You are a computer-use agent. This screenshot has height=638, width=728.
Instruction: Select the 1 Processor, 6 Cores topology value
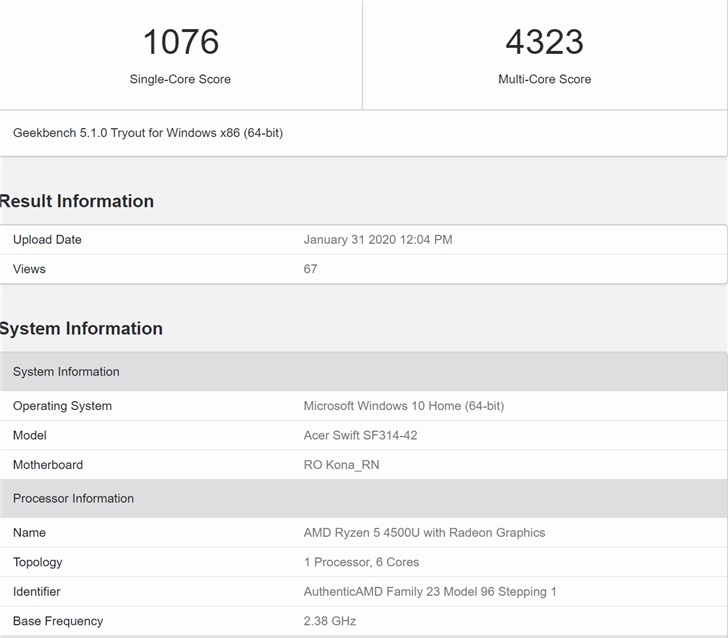[x=361, y=562]
